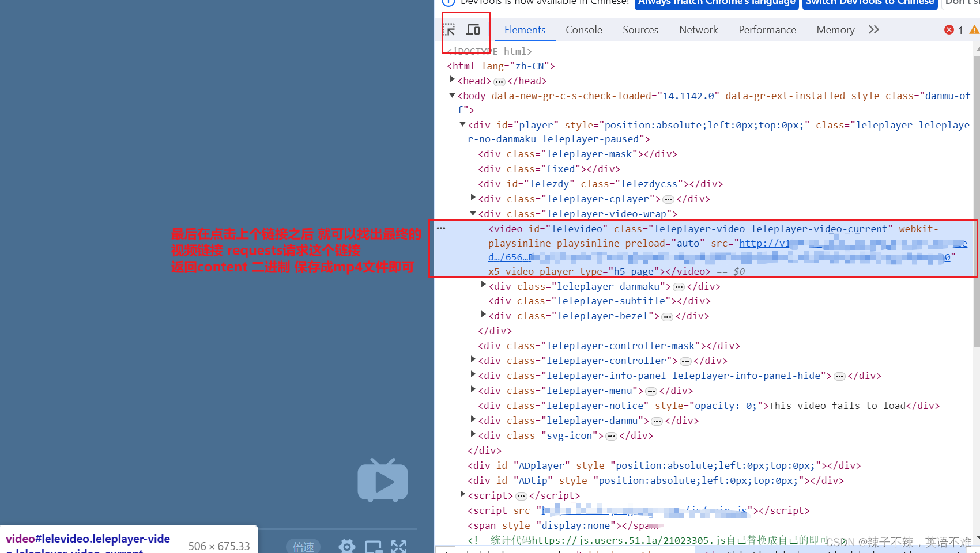980x553 pixels.
Task: Expand the leleplayer-bezel div
Action: 484,315
